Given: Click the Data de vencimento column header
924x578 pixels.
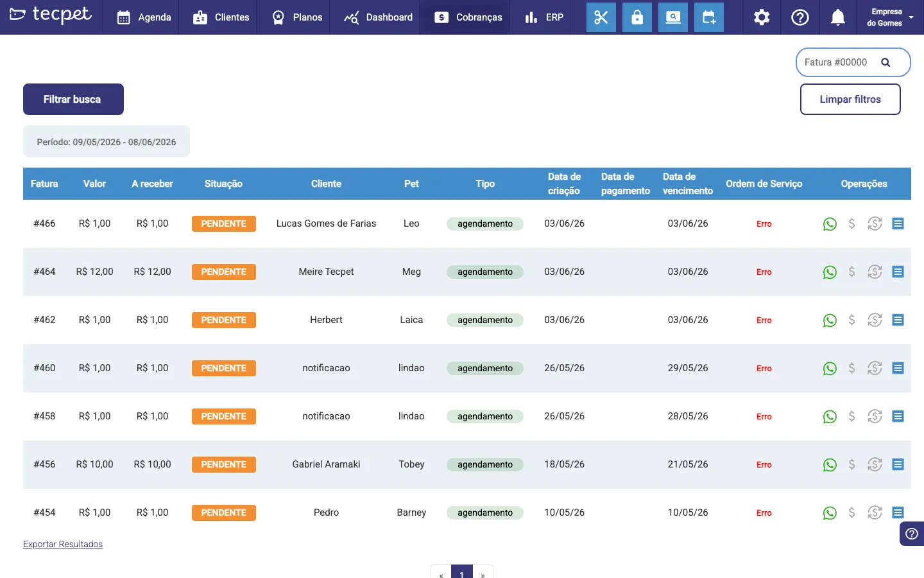Looking at the screenshot, I should click(x=688, y=184).
